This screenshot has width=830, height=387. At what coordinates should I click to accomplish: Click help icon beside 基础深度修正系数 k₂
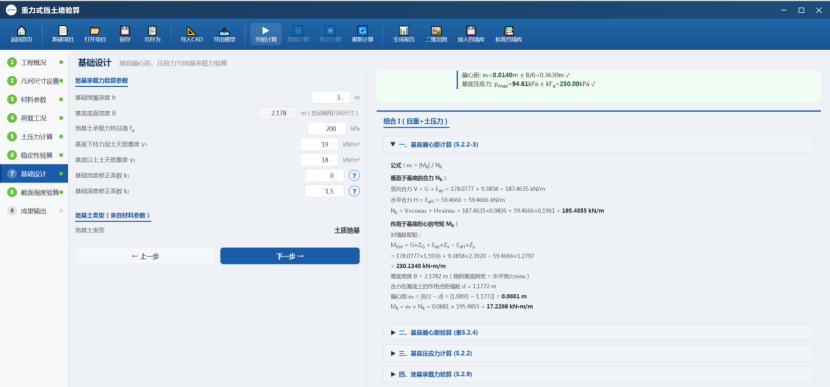[355, 191]
